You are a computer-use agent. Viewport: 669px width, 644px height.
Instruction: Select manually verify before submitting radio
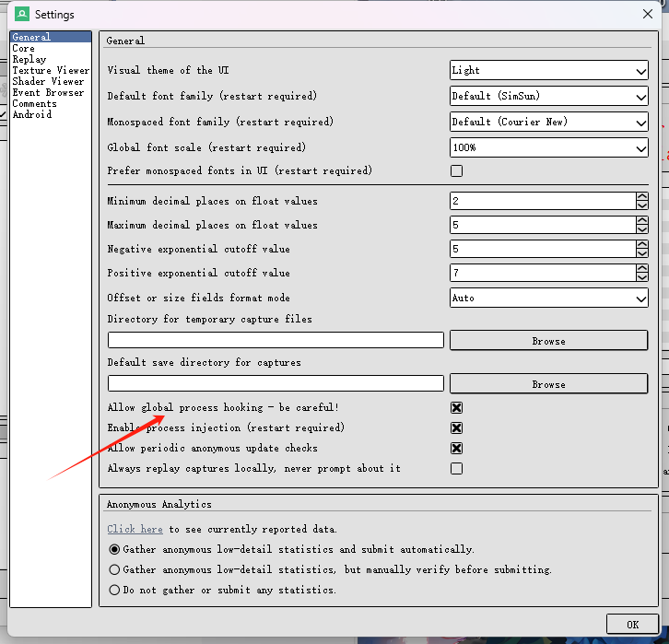click(x=114, y=569)
